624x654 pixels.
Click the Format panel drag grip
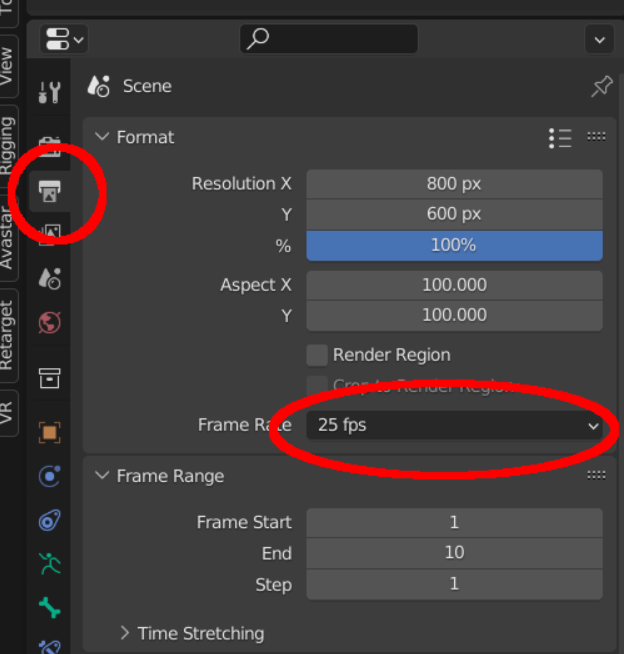(x=596, y=136)
